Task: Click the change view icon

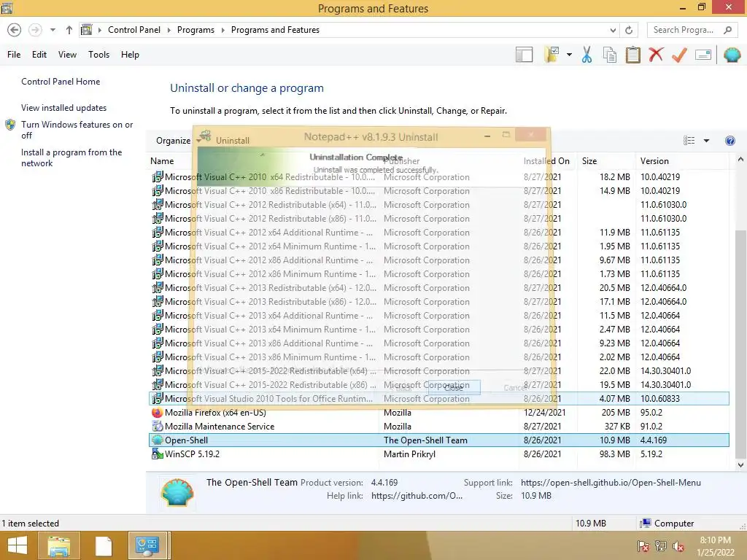Action: pyautogui.click(x=689, y=141)
